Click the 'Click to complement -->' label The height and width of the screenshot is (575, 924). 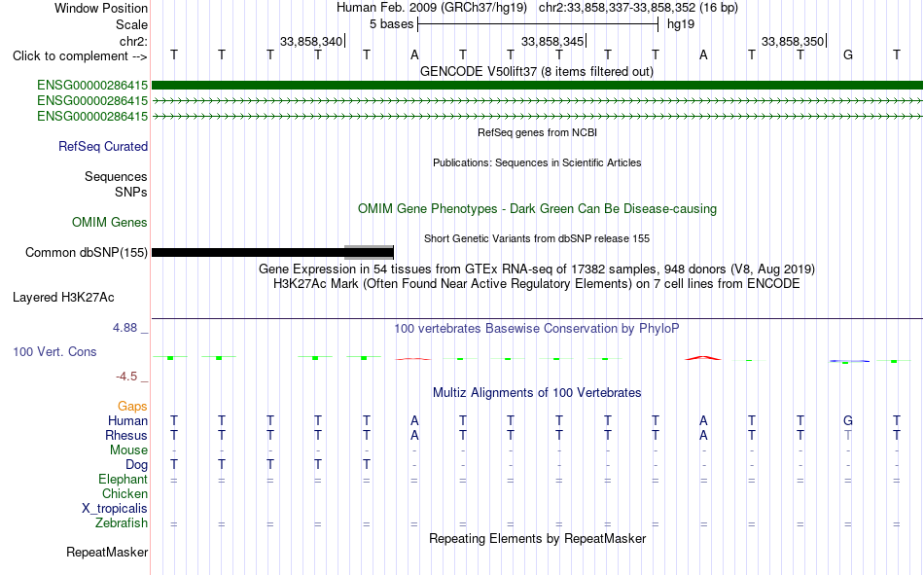tap(80, 56)
